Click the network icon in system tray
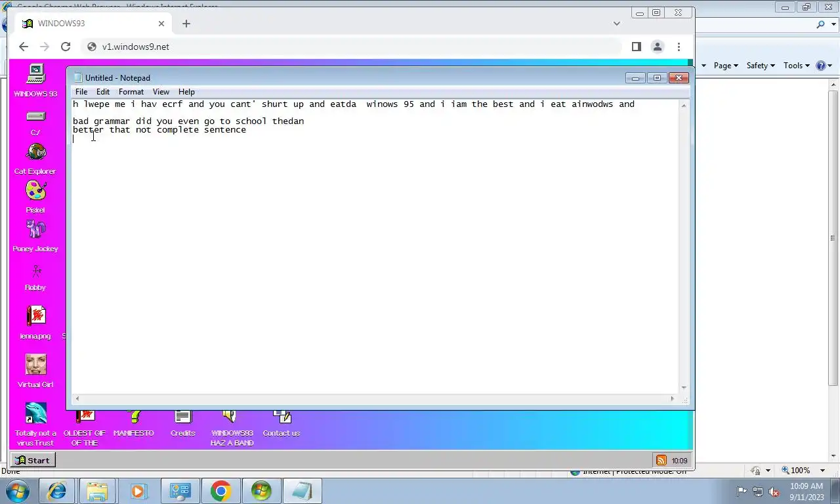 pyautogui.click(x=758, y=491)
